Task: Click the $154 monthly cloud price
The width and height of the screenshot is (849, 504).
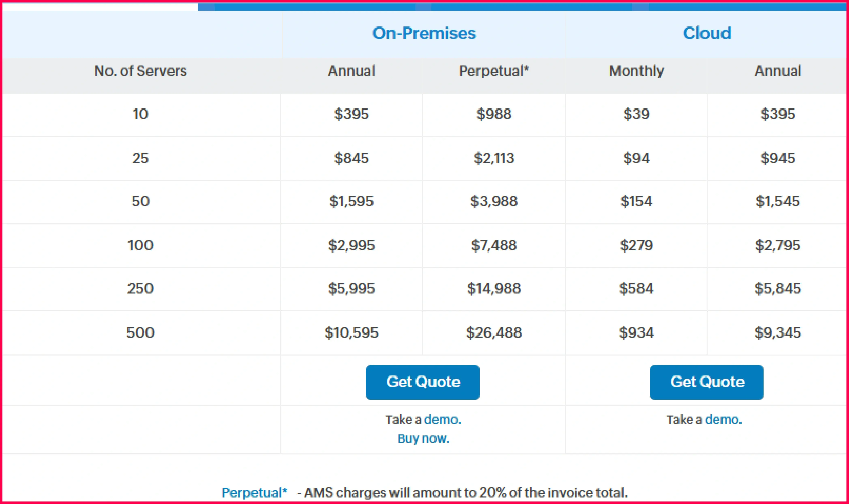Action: [x=636, y=201]
